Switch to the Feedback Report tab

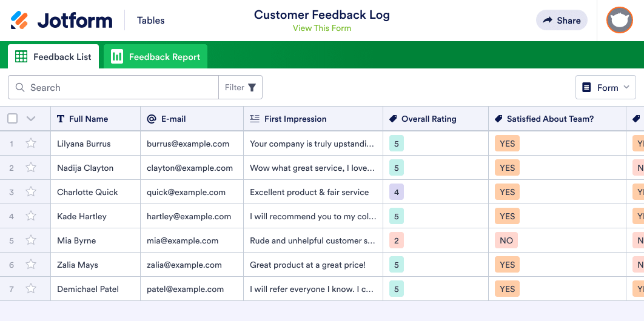click(155, 57)
